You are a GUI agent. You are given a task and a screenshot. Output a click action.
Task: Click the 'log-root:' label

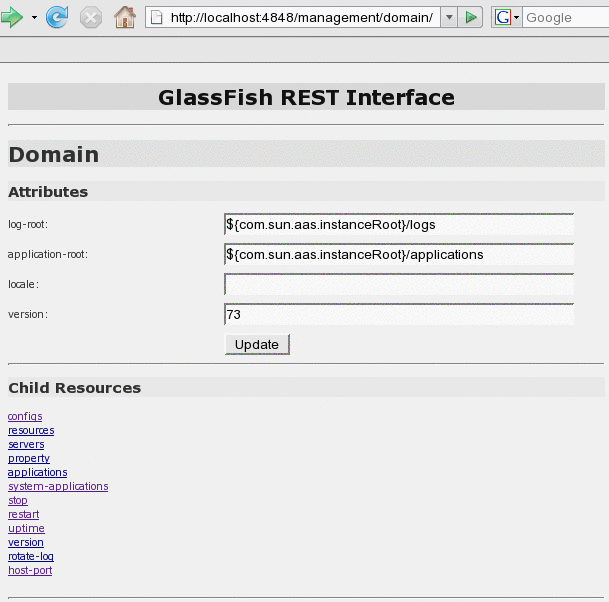[28, 224]
